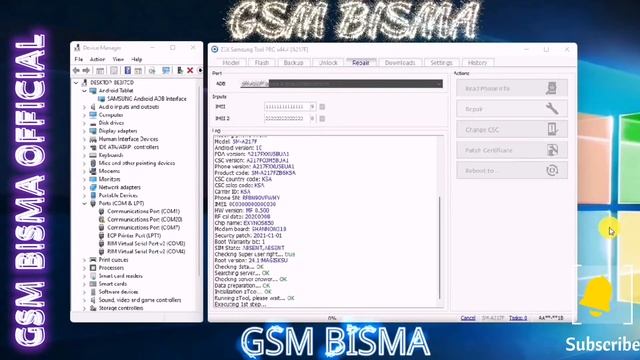Select Display adapters category

pyautogui.click(x=118, y=131)
